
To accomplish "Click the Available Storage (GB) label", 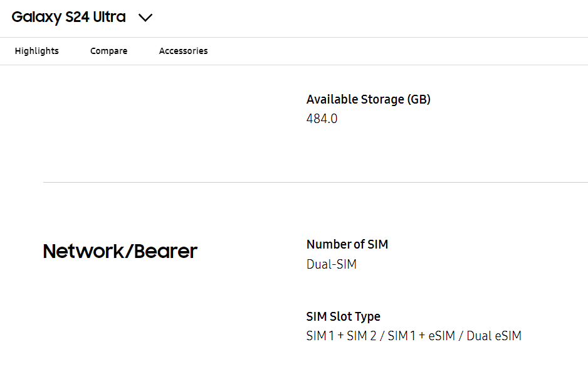I will pos(368,99).
